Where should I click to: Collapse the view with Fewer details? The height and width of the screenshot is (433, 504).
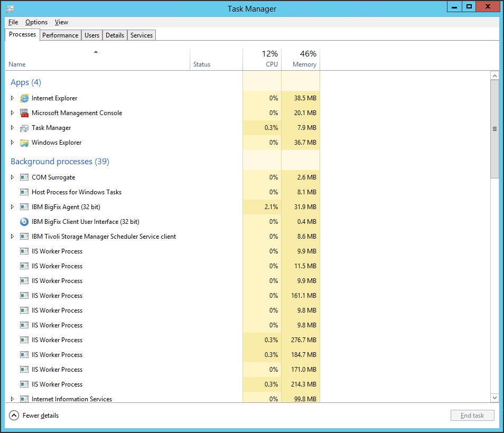click(34, 416)
